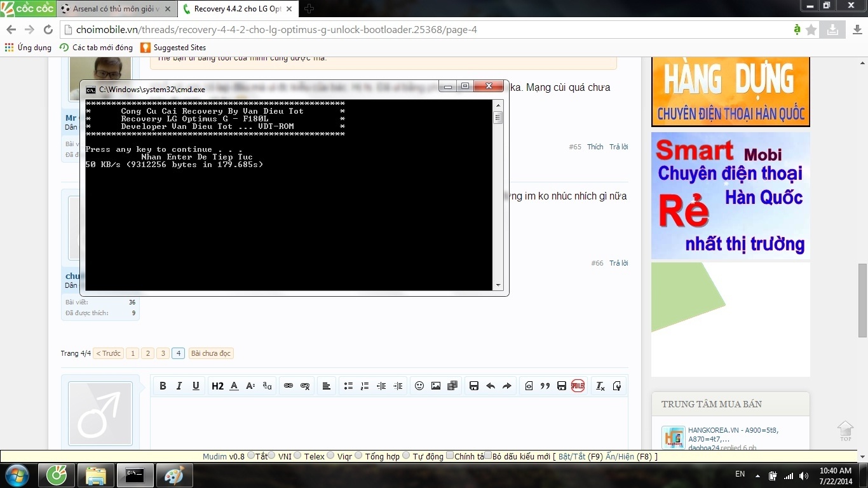This screenshot has height=488, width=868.
Task: Open the font size dropdown
Action: 250,386
